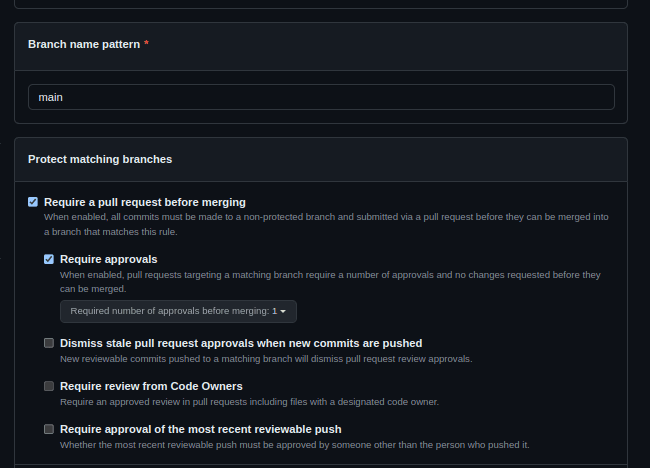
Task: Click the Protect matching branches section header
Action: pos(100,160)
